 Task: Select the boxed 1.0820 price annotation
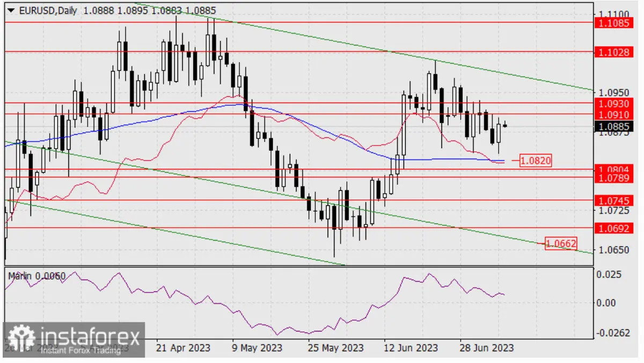535,160
